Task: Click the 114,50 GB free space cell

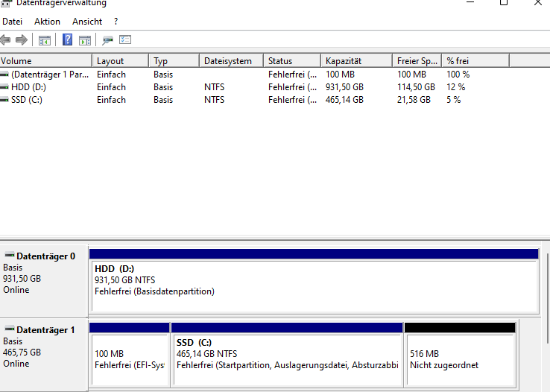Action: [416, 87]
